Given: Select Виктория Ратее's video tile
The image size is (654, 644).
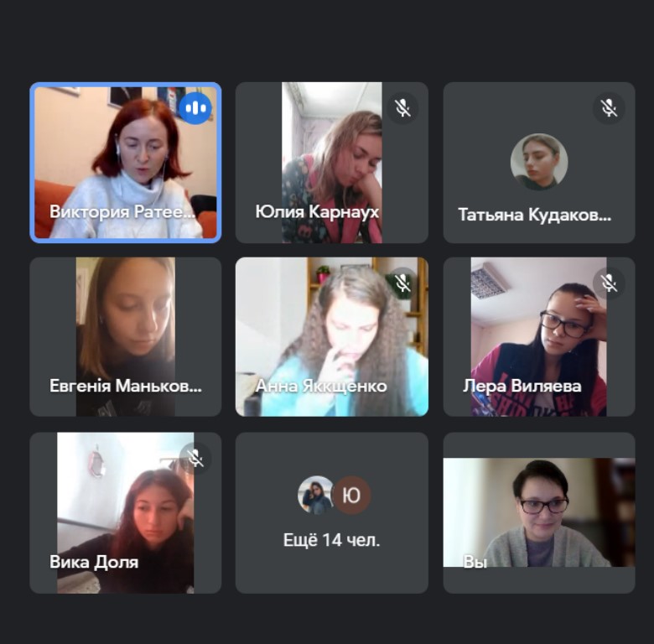Looking at the screenshot, I should 126,163.
